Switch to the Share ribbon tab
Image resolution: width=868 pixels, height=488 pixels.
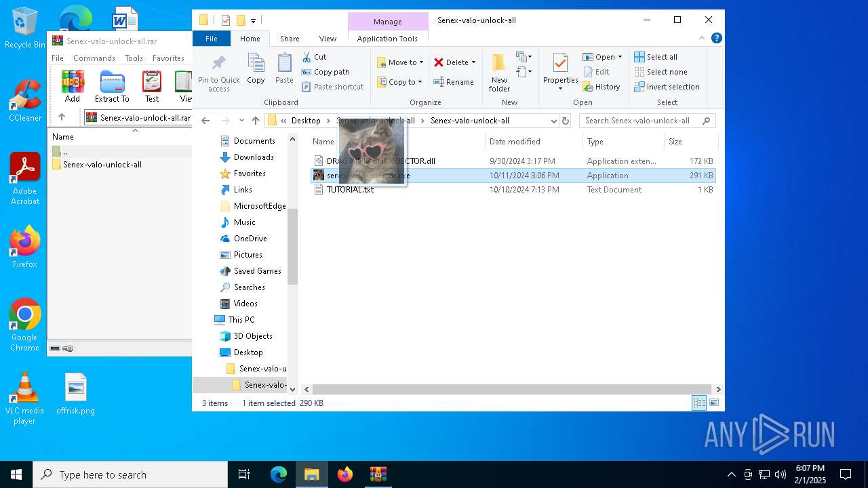coord(290,39)
